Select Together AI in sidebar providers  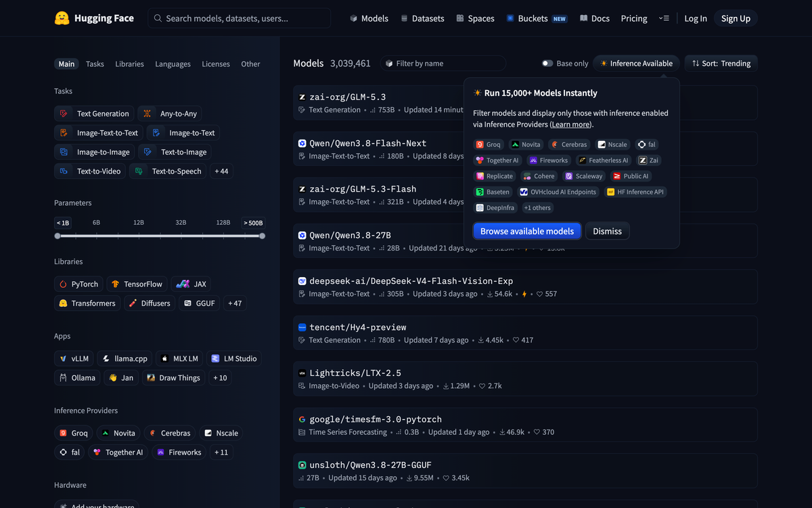pyautogui.click(x=118, y=452)
